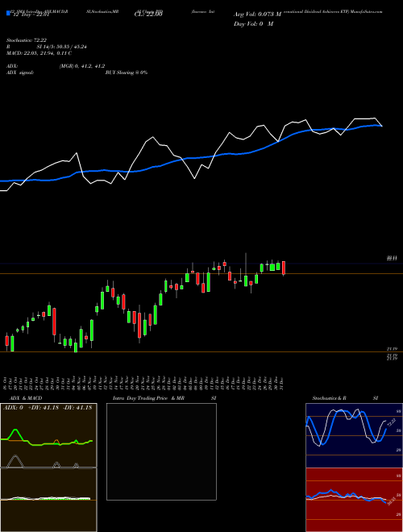Click the 'Stochastics & R' panel title
The height and width of the screenshot is (532, 403).
tap(330, 398)
